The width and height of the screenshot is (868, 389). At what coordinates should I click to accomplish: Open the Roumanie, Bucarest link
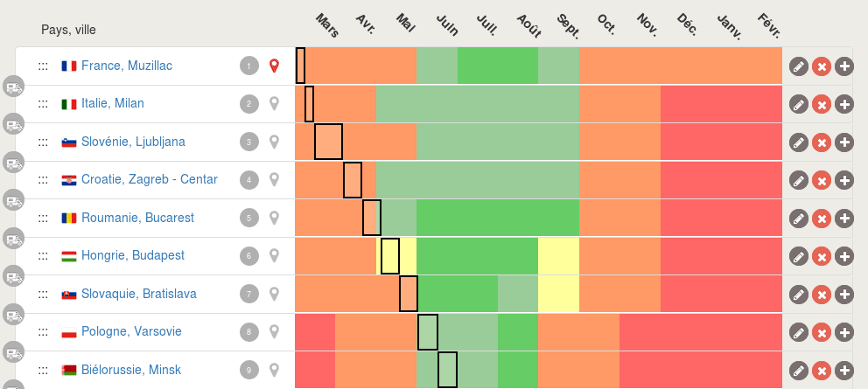137,218
